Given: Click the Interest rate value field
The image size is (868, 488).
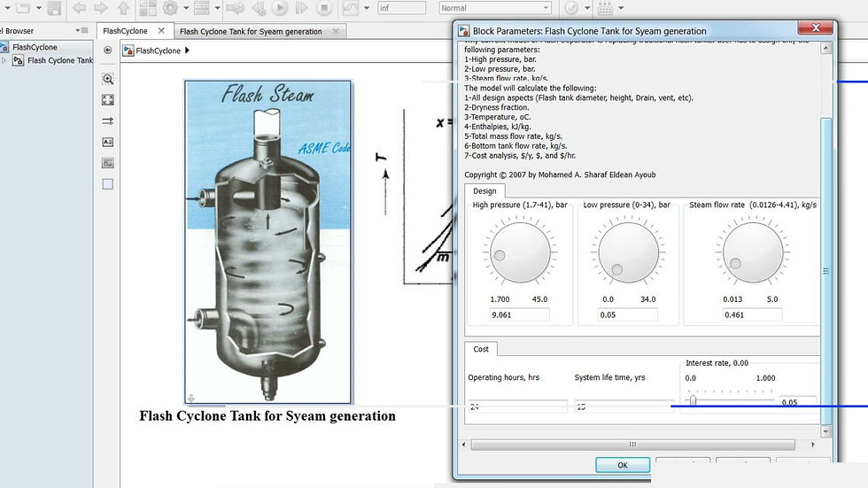Looking at the screenshot, I should (798, 402).
